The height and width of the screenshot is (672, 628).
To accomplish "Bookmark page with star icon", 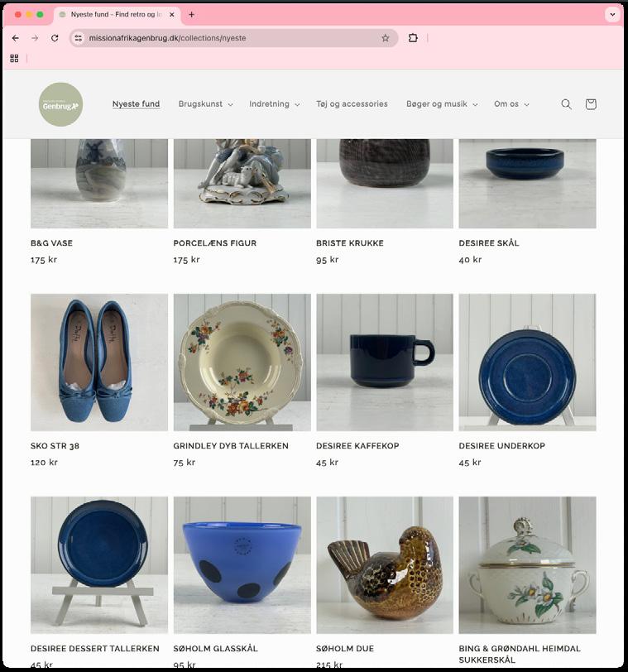I will [x=385, y=38].
